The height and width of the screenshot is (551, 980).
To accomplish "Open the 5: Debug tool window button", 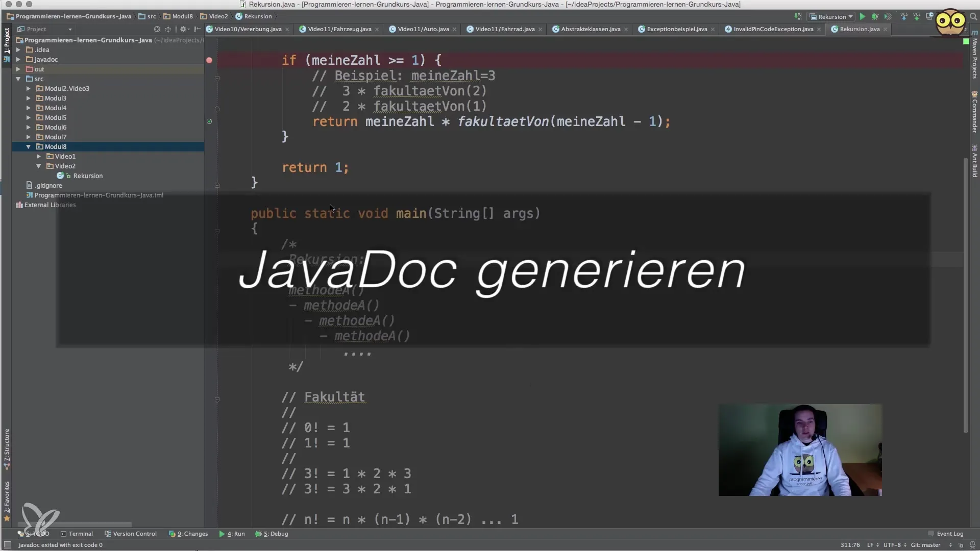I will tap(272, 534).
